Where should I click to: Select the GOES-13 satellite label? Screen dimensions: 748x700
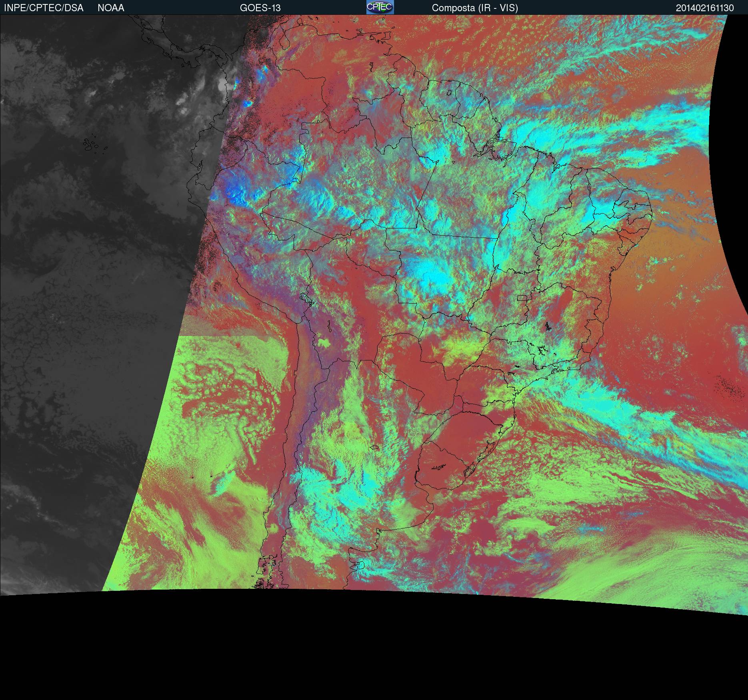[x=260, y=8]
